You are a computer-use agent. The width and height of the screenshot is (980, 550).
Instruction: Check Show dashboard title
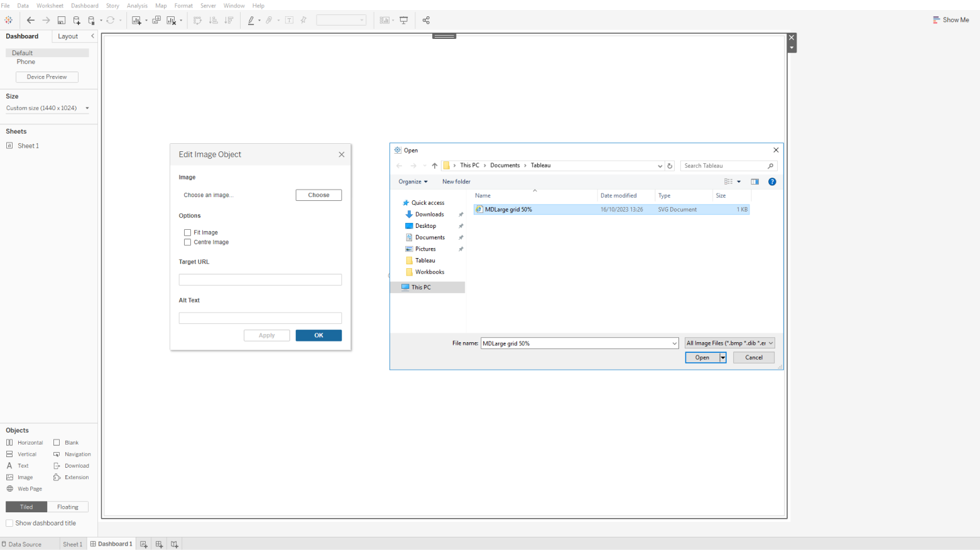click(x=9, y=522)
